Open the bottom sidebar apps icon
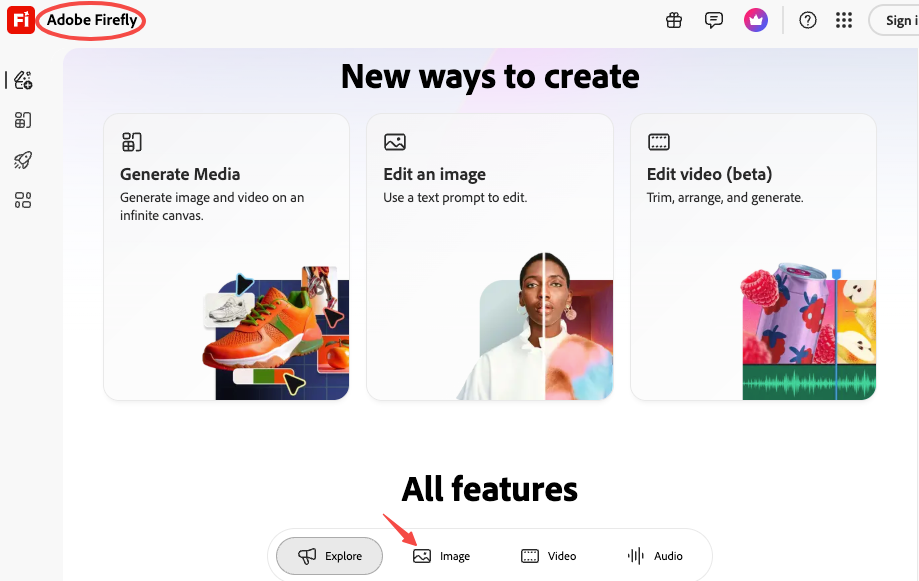 23,201
